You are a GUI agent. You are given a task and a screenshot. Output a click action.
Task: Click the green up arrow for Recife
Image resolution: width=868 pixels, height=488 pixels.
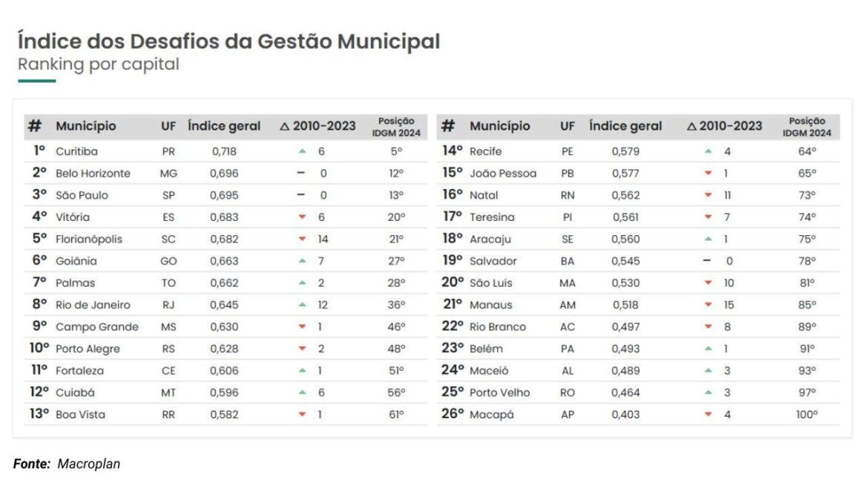coord(708,151)
